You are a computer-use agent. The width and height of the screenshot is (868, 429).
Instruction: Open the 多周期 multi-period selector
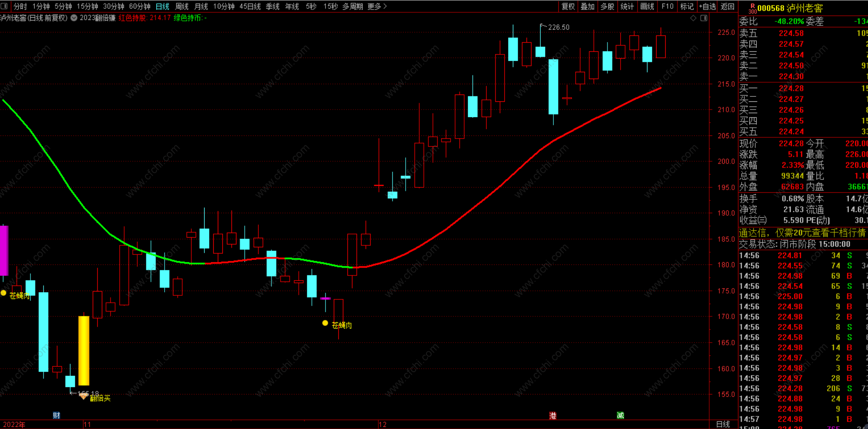pos(352,6)
